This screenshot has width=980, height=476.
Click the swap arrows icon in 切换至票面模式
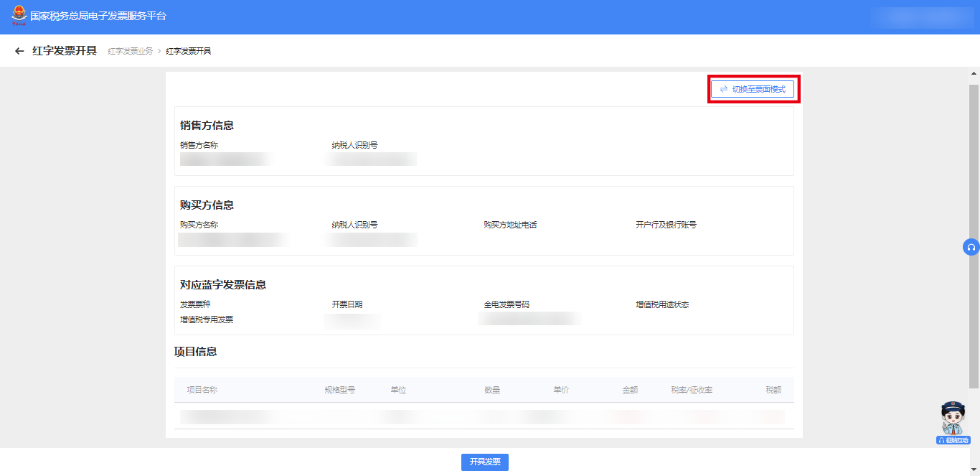[723, 89]
